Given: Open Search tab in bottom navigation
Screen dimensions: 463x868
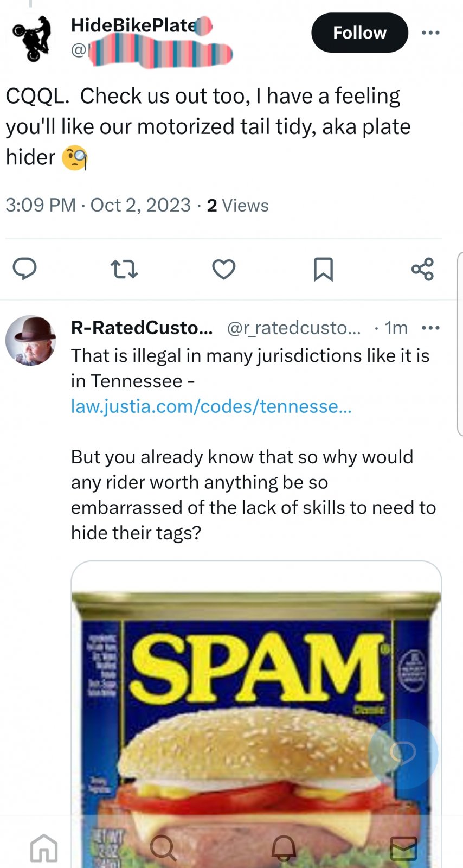Looking at the screenshot, I should pos(163,847).
